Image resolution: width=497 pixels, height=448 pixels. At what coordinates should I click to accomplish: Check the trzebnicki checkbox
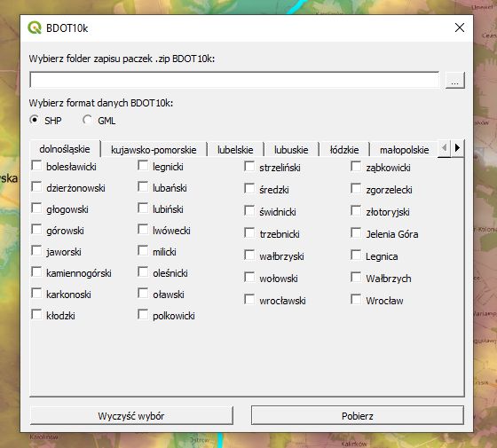[x=249, y=232]
